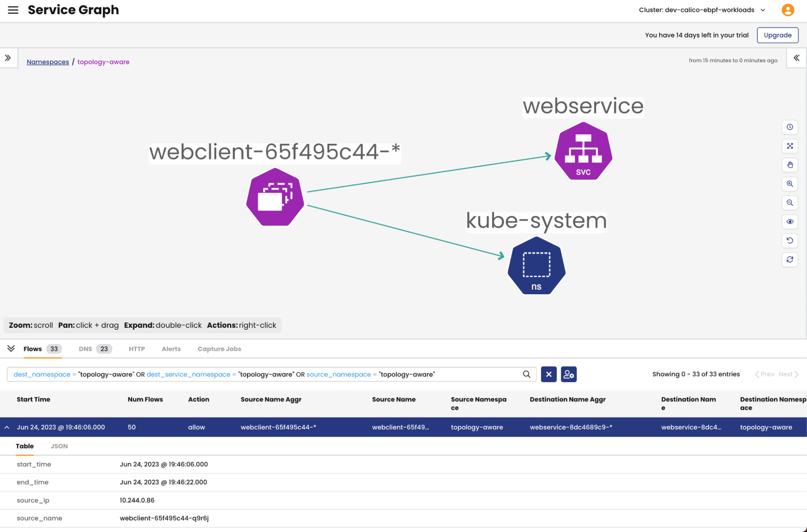
Task: Collapse the bottom flows panel
Action: point(11,348)
